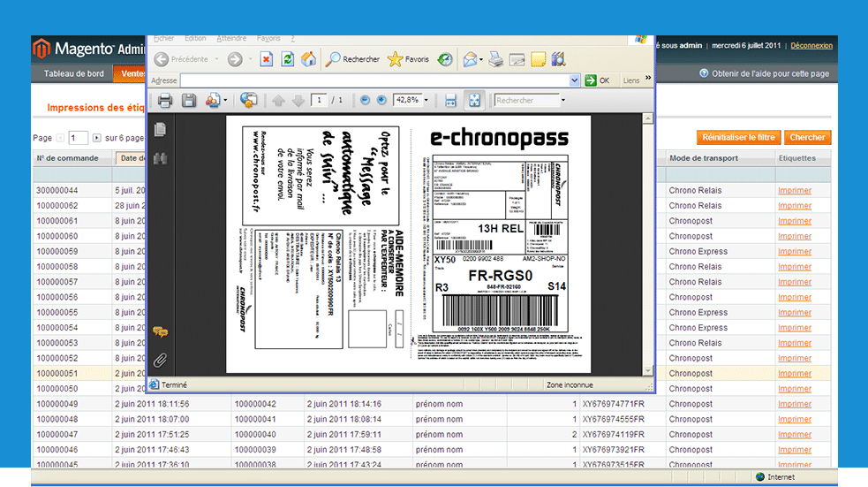Click the PDF collaborate people icon
This screenshot has width=868, height=487.
point(213,100)
